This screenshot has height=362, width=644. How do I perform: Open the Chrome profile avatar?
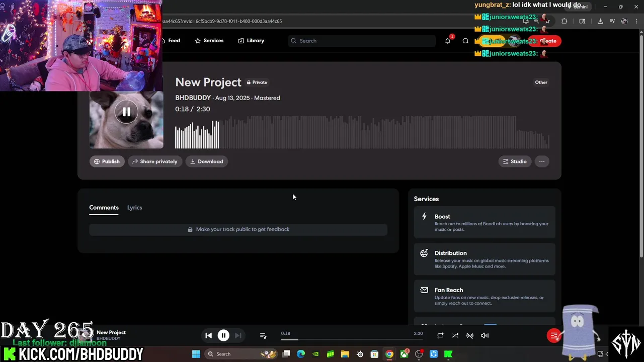[x=624, y=21]
